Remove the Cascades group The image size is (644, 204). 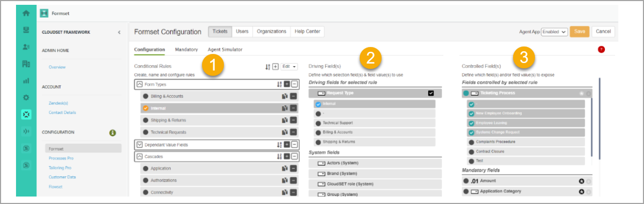(294, 156)
